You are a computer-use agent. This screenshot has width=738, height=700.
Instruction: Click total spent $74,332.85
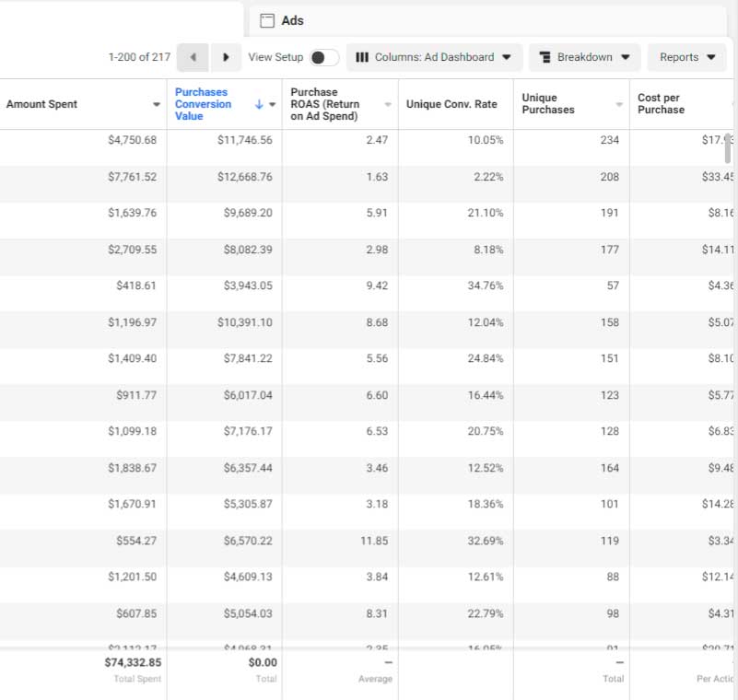(x=133, y=663)
